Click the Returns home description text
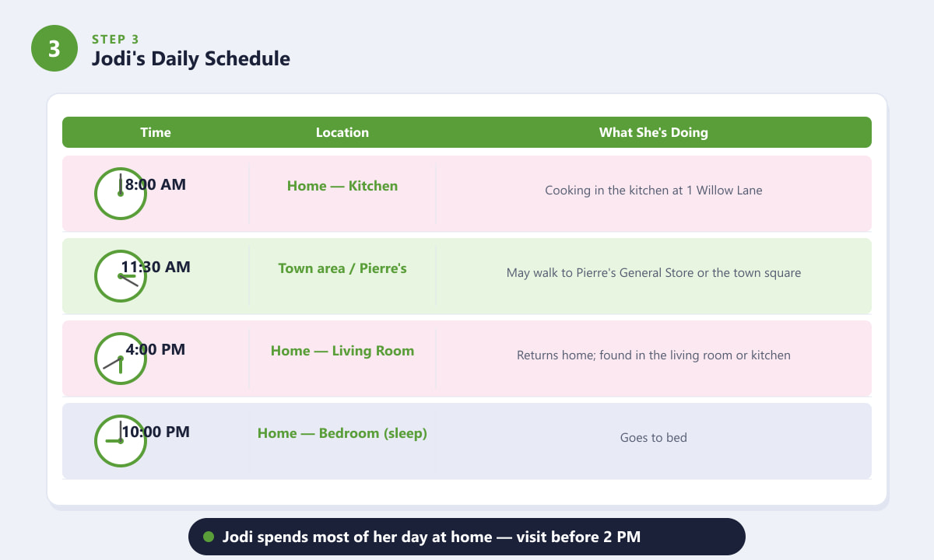The height and width of the screenshot is (560, 934). coord(654,355)
